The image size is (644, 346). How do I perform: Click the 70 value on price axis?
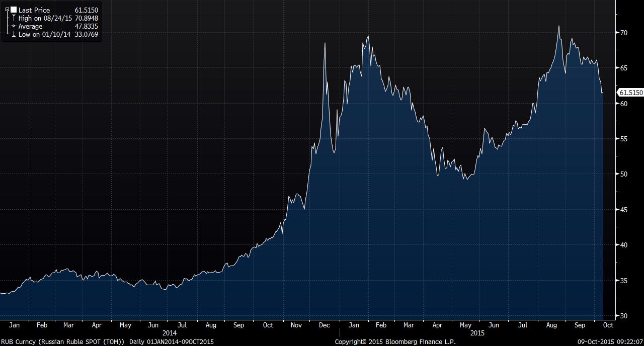(624, 33)
